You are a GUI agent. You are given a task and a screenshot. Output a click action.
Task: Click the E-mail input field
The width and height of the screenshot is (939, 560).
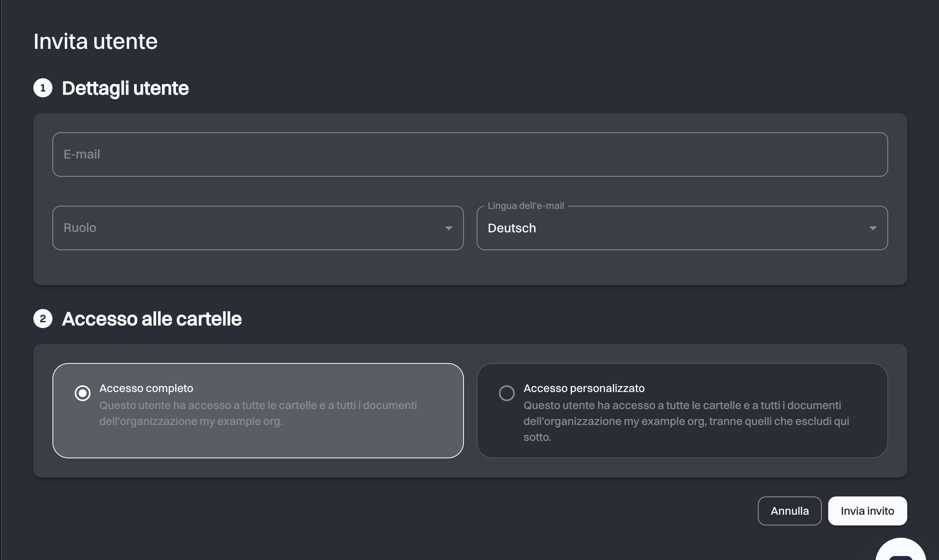pos(470,154)
